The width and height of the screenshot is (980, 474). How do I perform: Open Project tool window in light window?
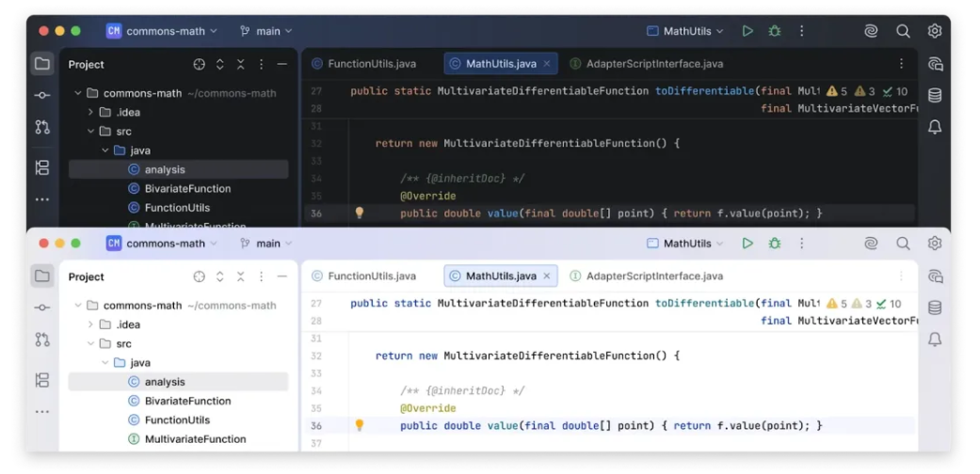tap(41, 276)
